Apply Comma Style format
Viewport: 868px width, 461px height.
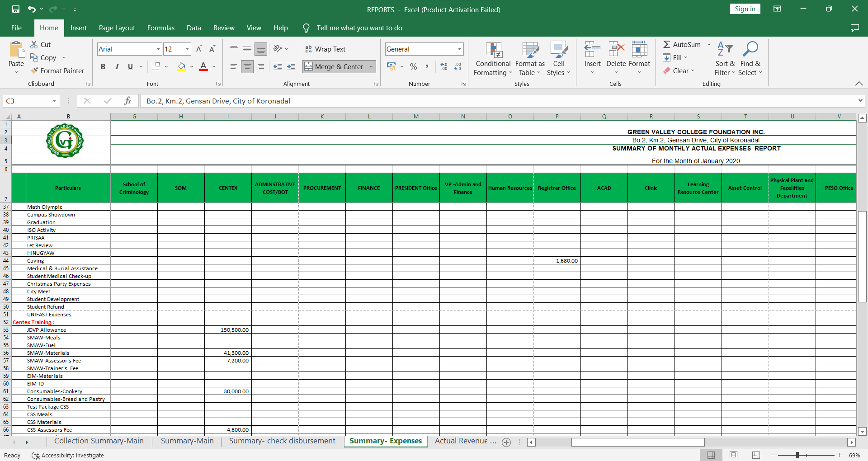click(427, 66)
